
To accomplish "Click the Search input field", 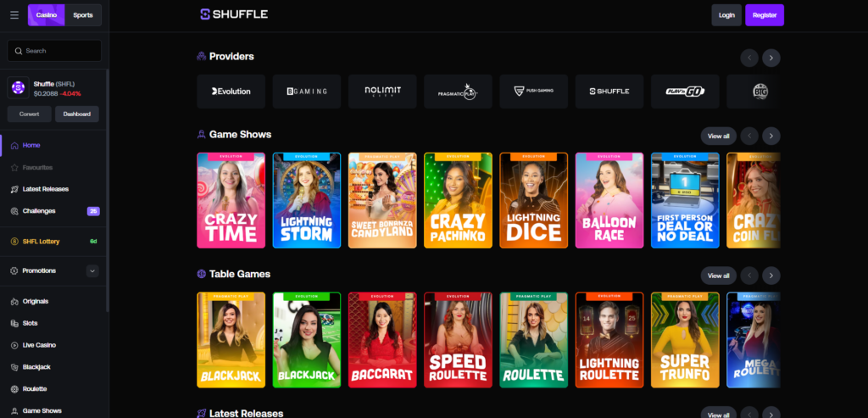I will (x=54, y=51).
